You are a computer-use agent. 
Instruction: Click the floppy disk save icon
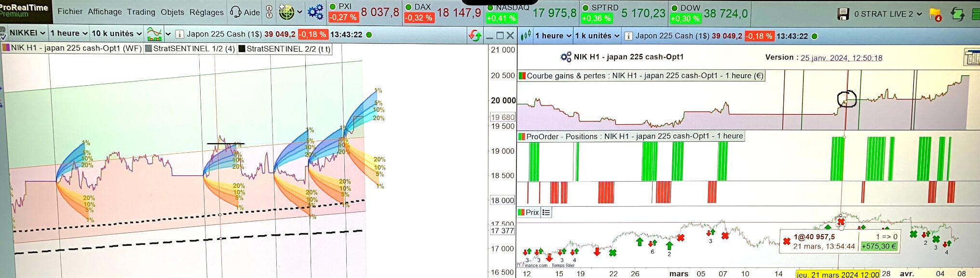[843, 14]
